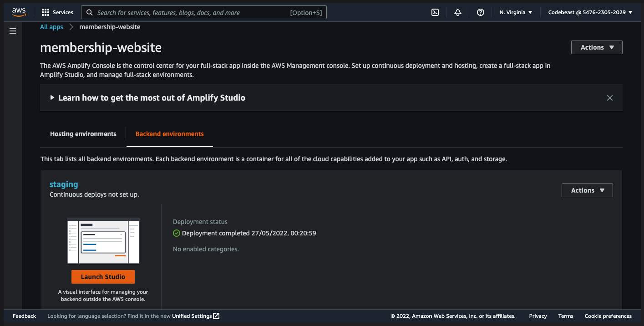Viewport: 644px width, 326px height.
Task: Open the Codebeast account dropdown
Action: pyautogui.click(x=590, y=12)
